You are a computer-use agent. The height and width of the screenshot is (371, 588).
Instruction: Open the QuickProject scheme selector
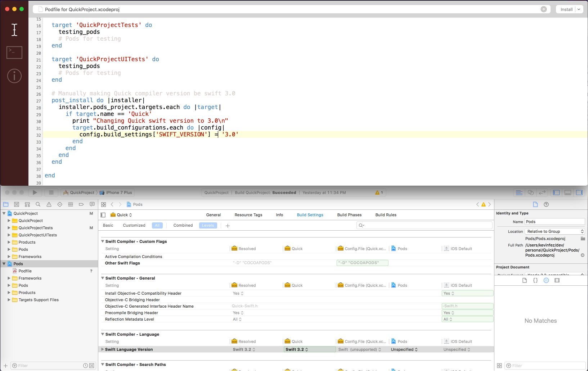pyautogui.click(x=79, y=193)
